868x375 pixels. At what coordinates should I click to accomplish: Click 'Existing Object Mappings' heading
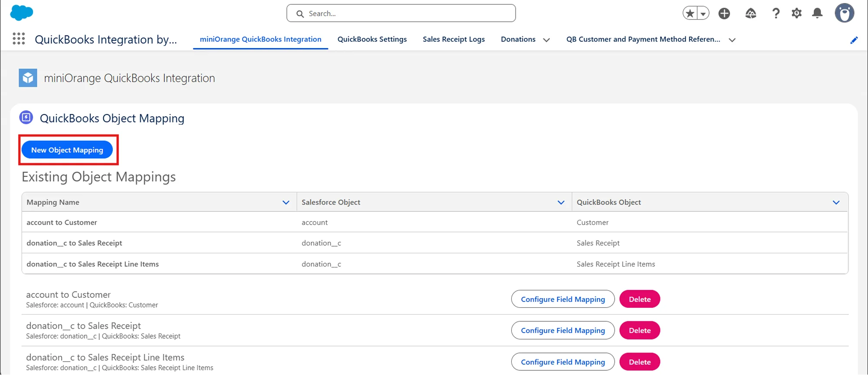(99, 177)
